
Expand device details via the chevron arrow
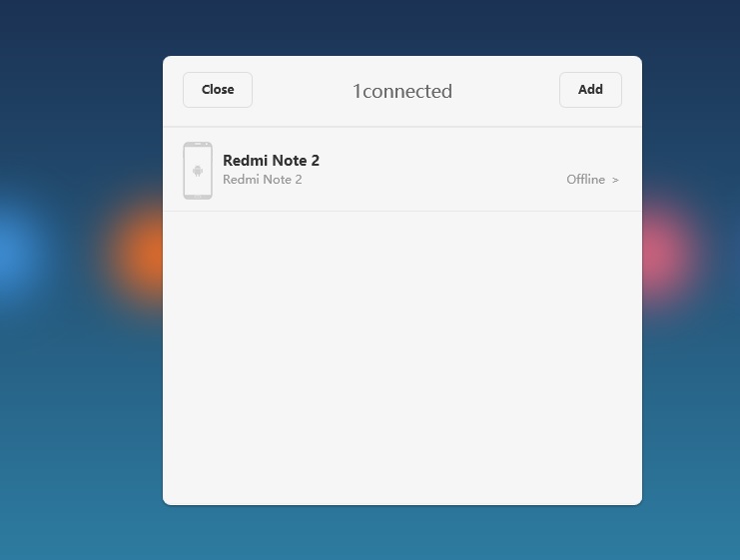tap(615, 180)
